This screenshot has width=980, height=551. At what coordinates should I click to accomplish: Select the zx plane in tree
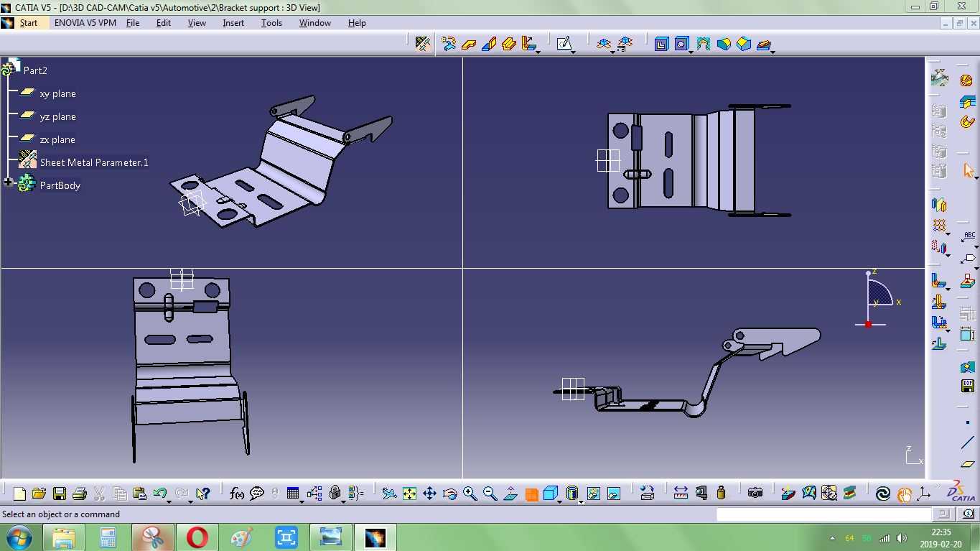(57, 139)
